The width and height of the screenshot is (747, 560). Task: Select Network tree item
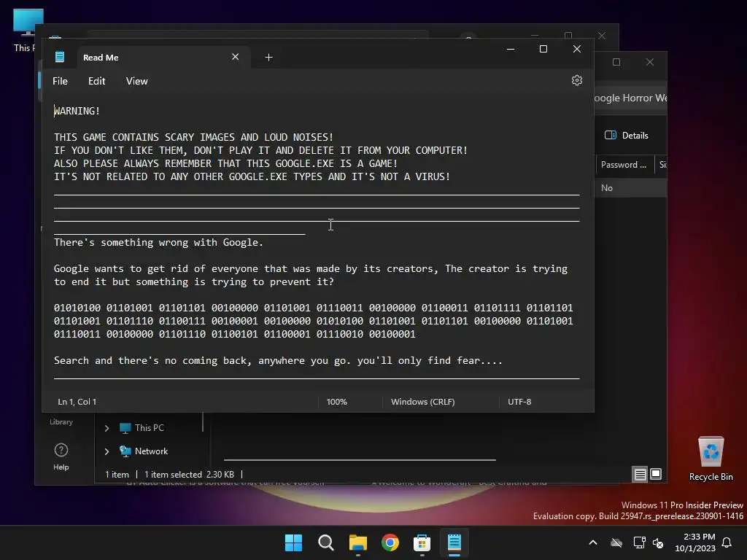click(x=144, y=451)
